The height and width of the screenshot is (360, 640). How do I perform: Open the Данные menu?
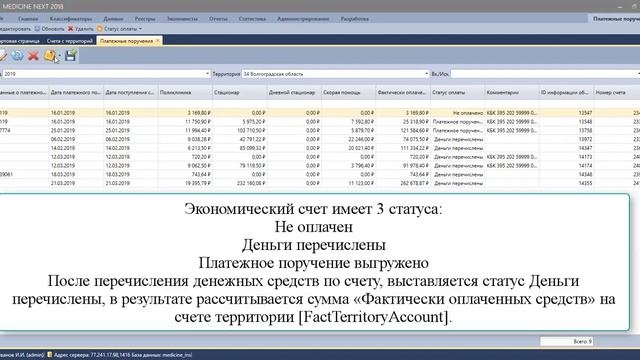point(113,19)
